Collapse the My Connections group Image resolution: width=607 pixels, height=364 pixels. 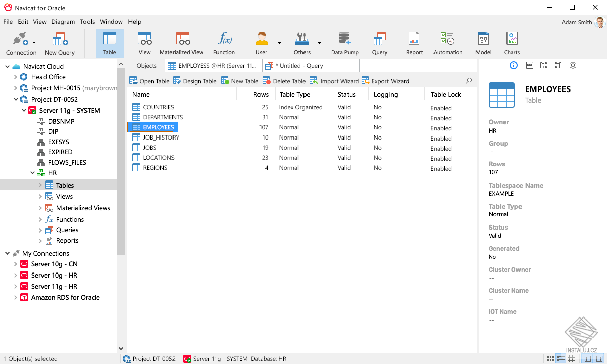pos(7,253)
